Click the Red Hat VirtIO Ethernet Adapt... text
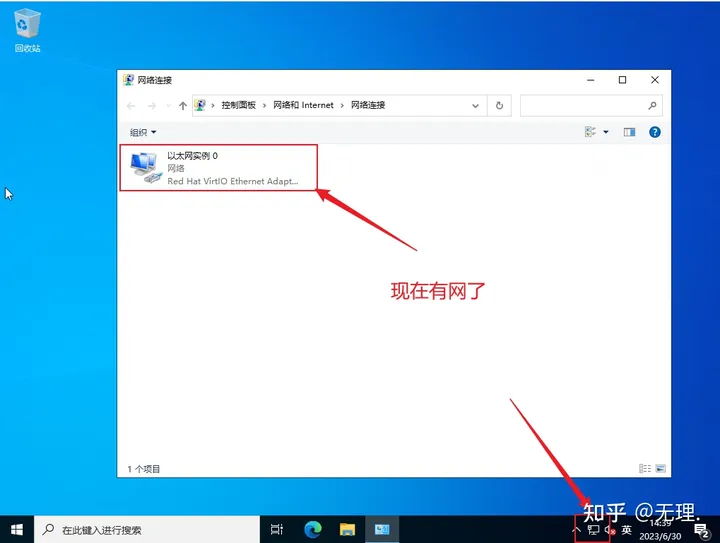 233,181
